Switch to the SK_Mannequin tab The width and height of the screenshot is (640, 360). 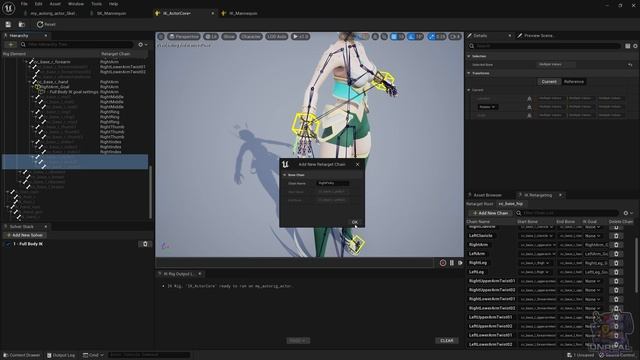coord(111,13)
